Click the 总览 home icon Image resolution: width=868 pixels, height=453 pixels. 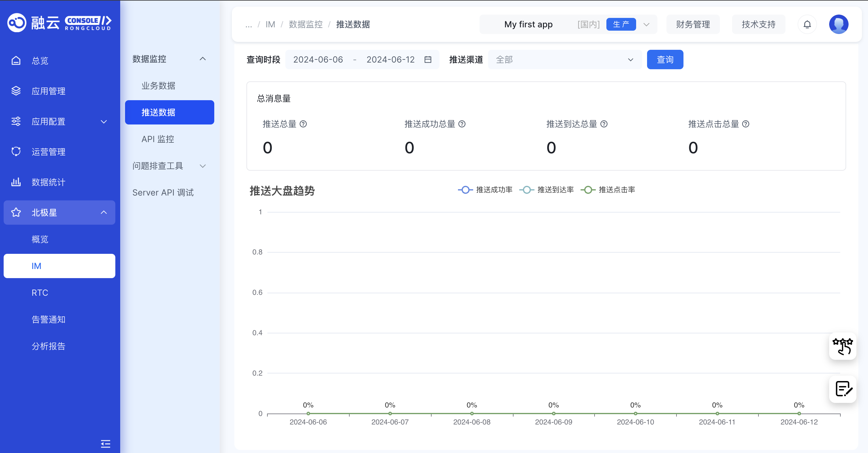click(x=16, y=61)
